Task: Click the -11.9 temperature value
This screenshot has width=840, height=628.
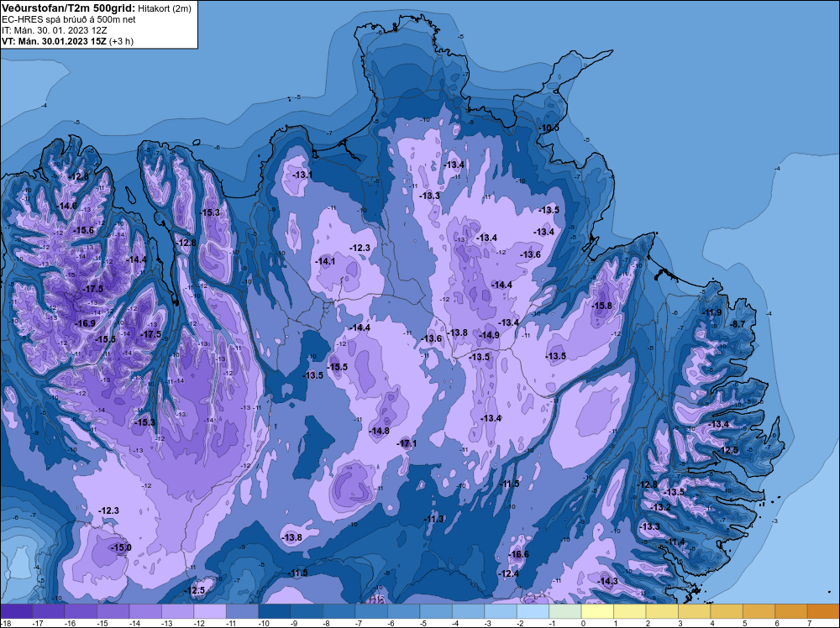Action: pyautogui.click(x=711, y=312)
